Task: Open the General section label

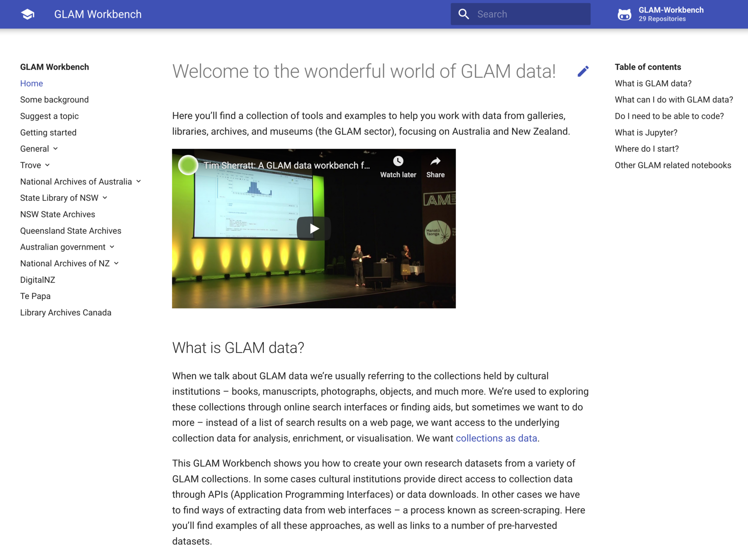Action: click(34, 149)
